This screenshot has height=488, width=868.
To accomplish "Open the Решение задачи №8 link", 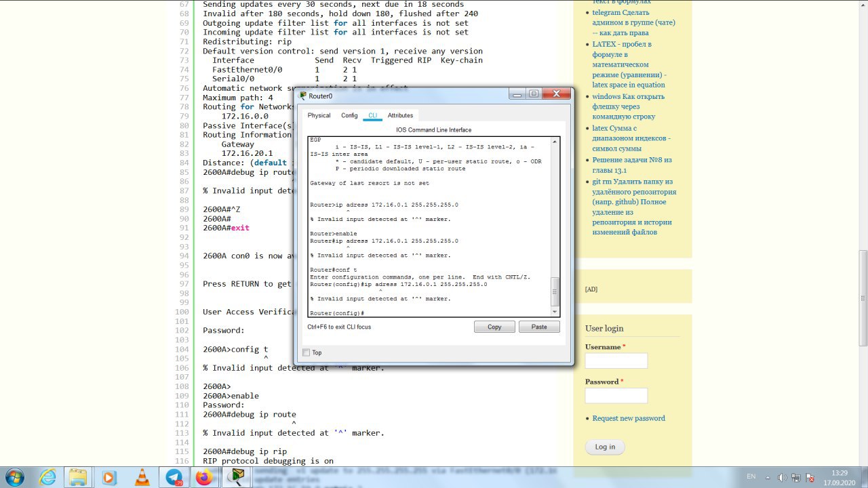I will pyautogui.click(x=632, y=165).
